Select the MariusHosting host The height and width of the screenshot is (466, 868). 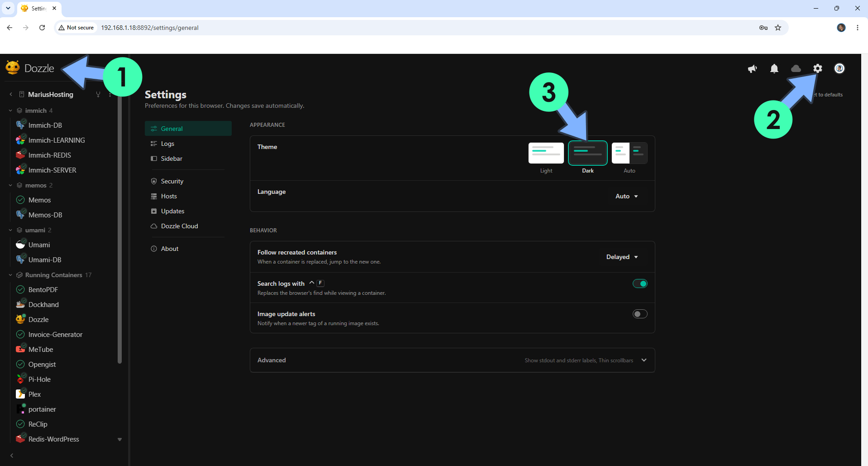(50, 94)
